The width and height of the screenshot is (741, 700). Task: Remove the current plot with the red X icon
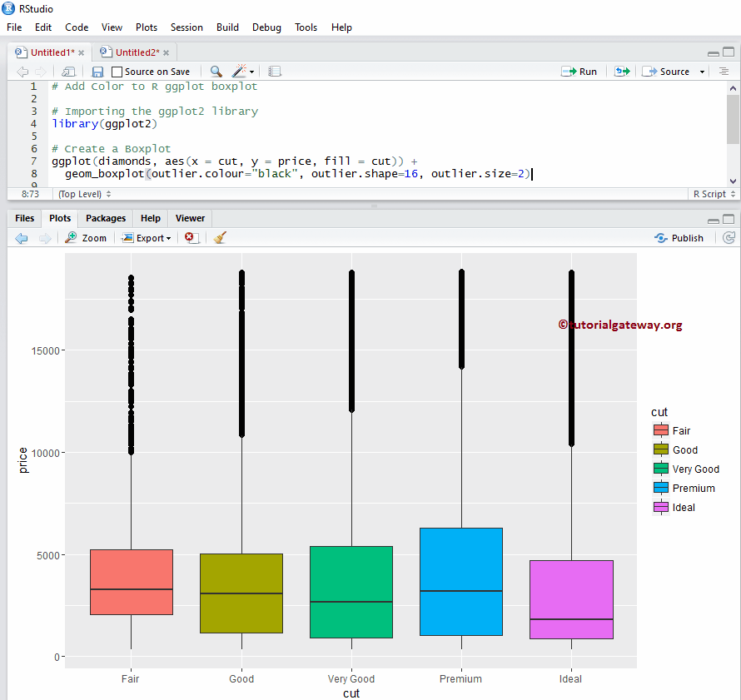[x=191, y=237]
